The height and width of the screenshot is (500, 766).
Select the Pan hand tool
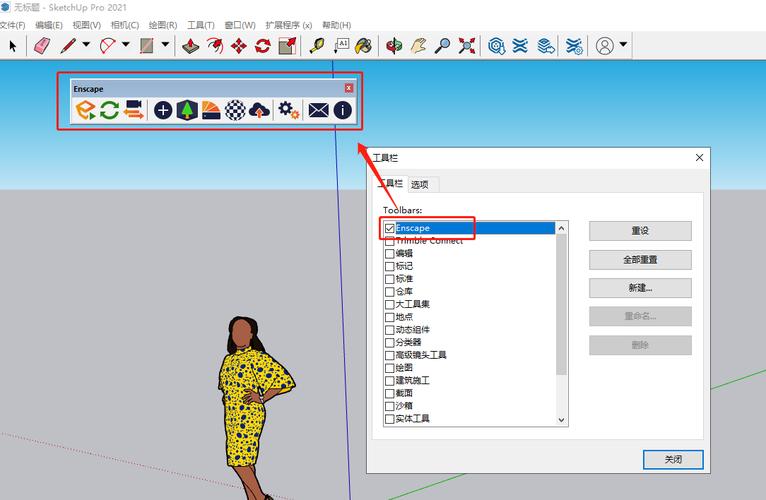418,46
